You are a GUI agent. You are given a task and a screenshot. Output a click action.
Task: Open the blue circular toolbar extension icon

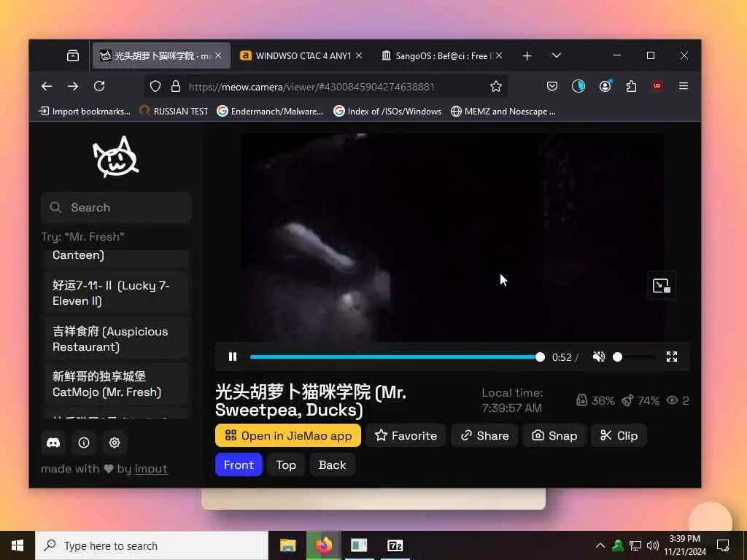[578, 86]
